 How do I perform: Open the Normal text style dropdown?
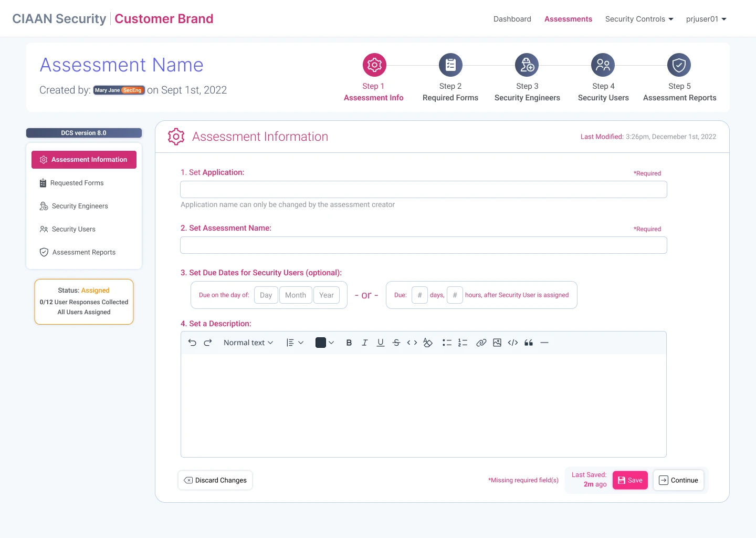click(248, 343)
